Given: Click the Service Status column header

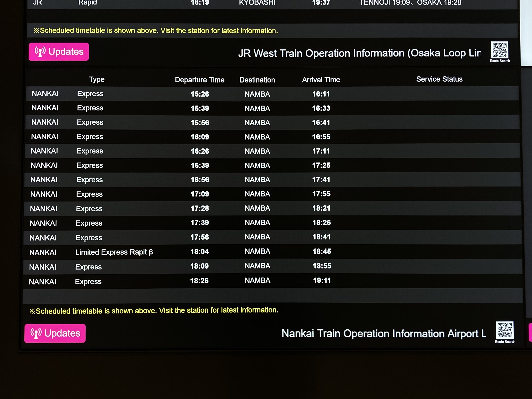Looking at the screenshot, I should [439, 79].
